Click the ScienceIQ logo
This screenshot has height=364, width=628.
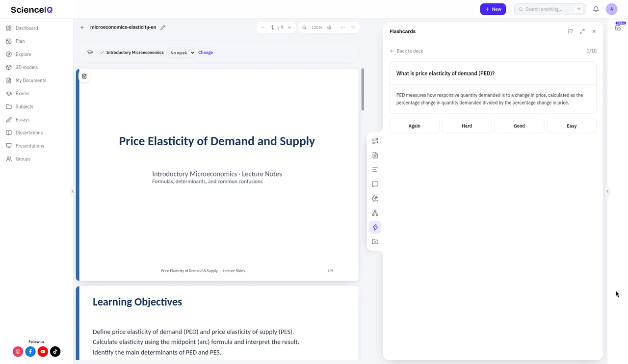click(31, 9)
